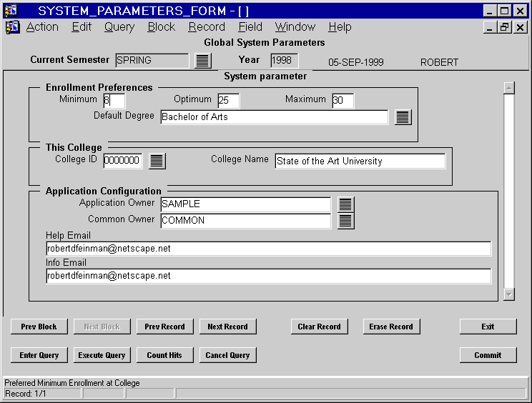Click the Clear Record button
The height and width of the screenshot is (403, 532).
319,327
